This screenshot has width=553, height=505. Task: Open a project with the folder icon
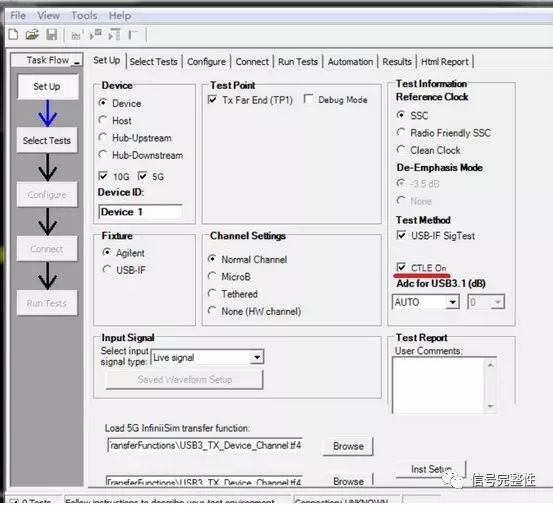(x=32, y=35)
